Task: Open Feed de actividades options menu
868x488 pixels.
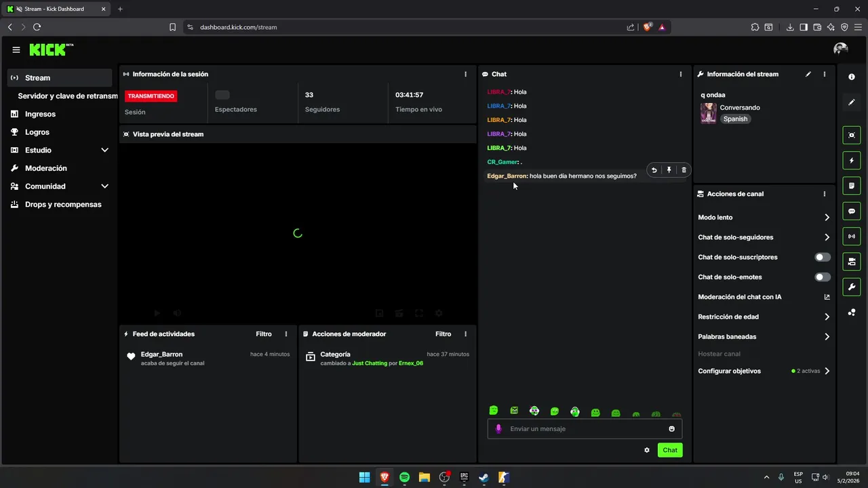Action: click(286, 334)
